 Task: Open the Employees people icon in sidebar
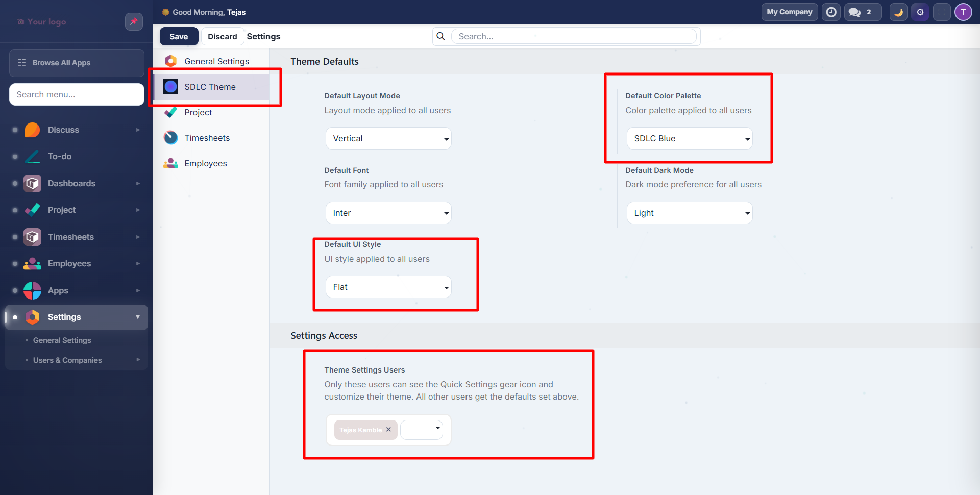tap(32, 263)
